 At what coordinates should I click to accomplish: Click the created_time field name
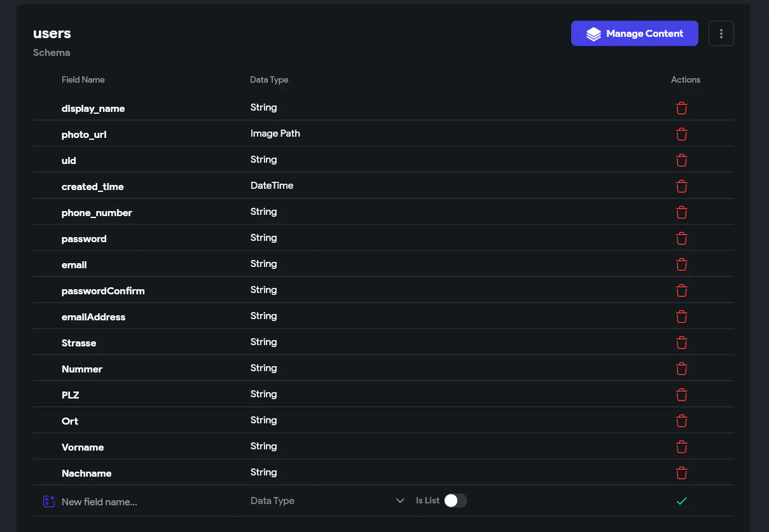[93, 187]
